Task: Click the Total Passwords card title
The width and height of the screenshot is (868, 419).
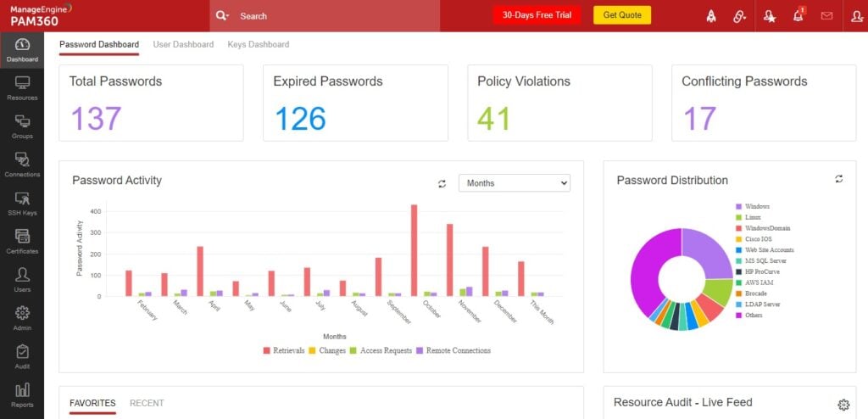Action: pos(115,81)
